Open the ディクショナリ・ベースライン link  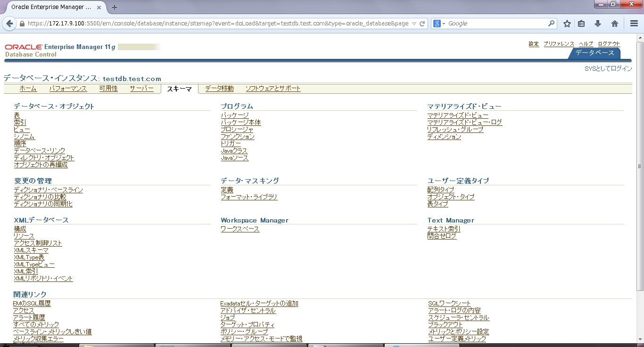(x=48, y=190)
